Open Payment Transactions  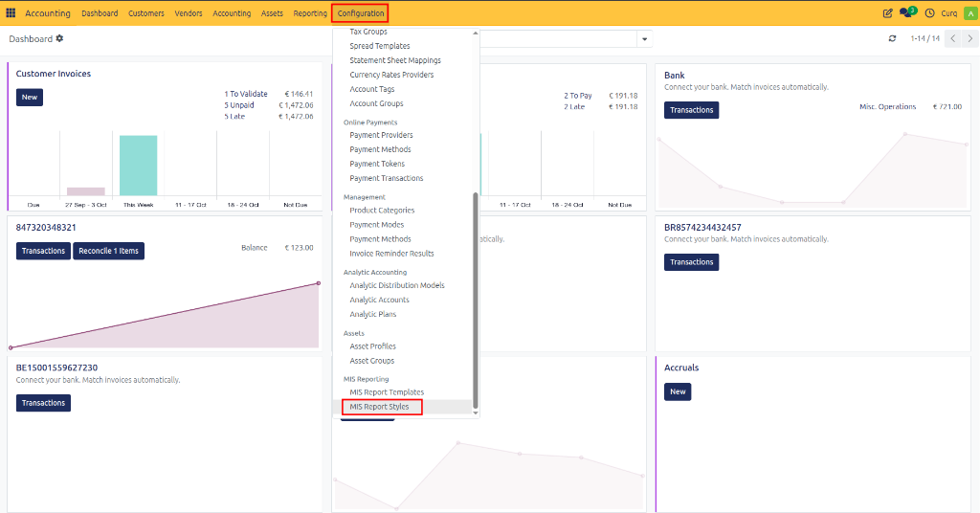[387, 178]
